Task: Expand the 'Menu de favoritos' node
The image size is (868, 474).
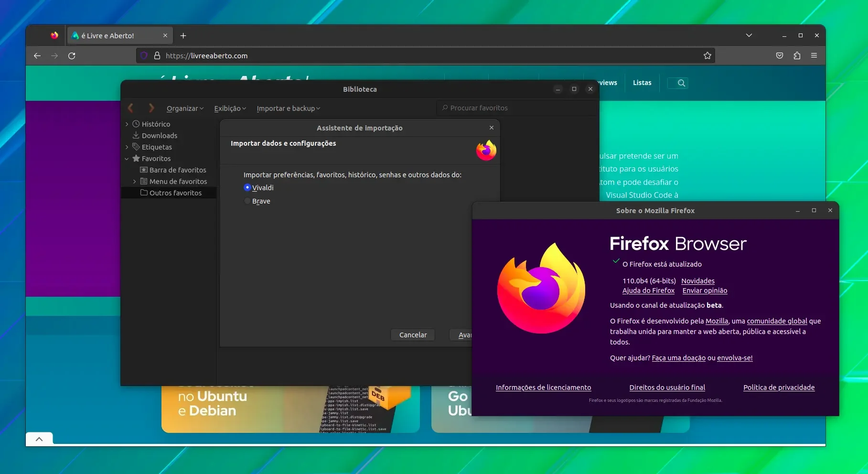Action: (135, 182)
